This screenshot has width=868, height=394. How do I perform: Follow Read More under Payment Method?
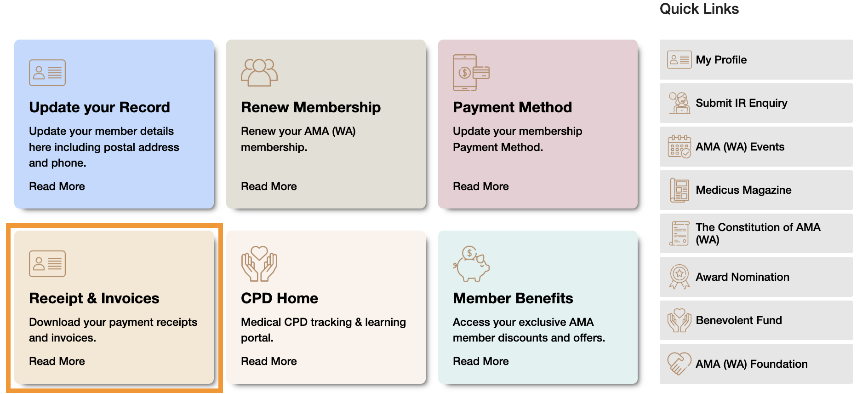click(481, 186)
